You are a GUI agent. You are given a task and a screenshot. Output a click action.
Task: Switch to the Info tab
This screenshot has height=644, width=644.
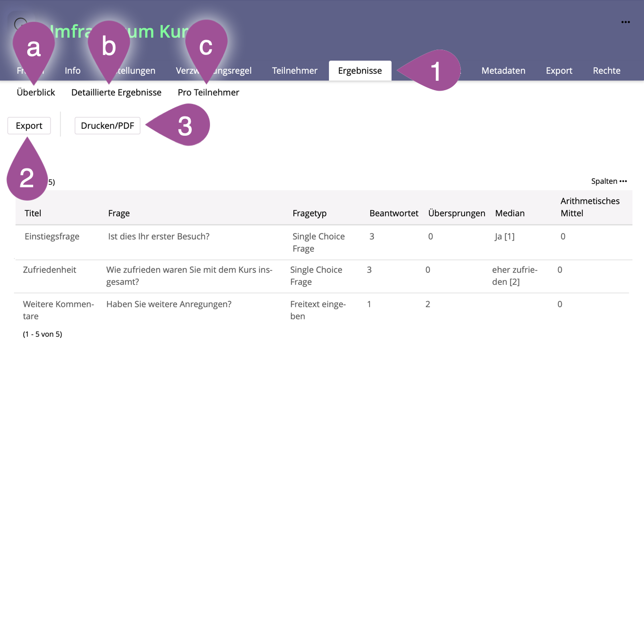click(x=72, y=71)
